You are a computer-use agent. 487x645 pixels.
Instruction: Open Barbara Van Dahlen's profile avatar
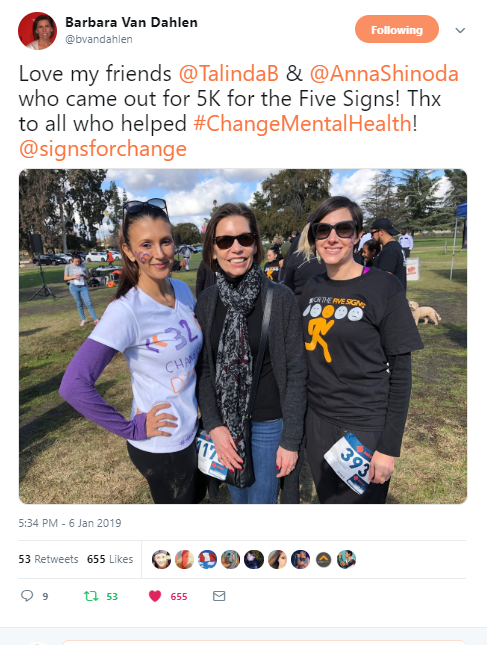[37, 31]
